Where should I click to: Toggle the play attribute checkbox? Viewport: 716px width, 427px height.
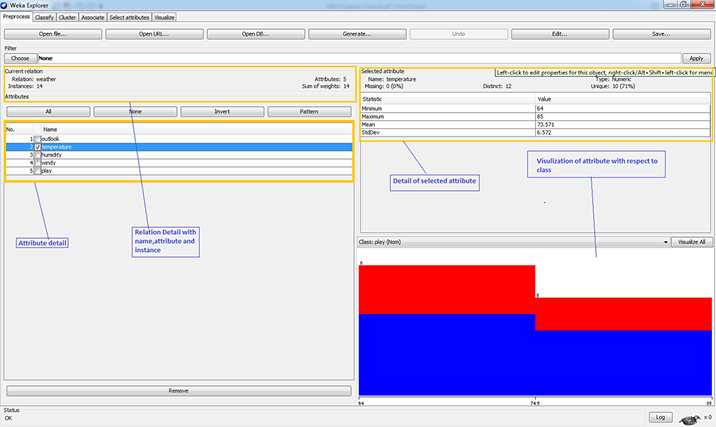click(37, 171)
